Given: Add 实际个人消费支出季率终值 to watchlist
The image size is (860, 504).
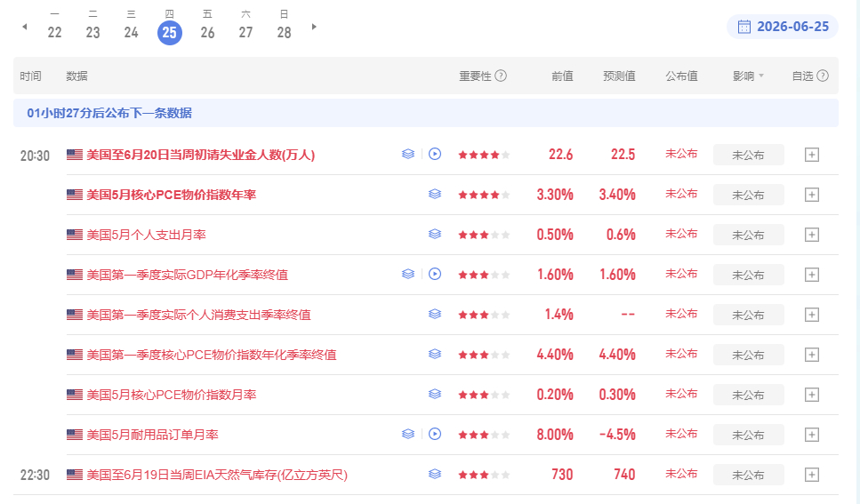Looking at the screenshot, I should [812, 315].
